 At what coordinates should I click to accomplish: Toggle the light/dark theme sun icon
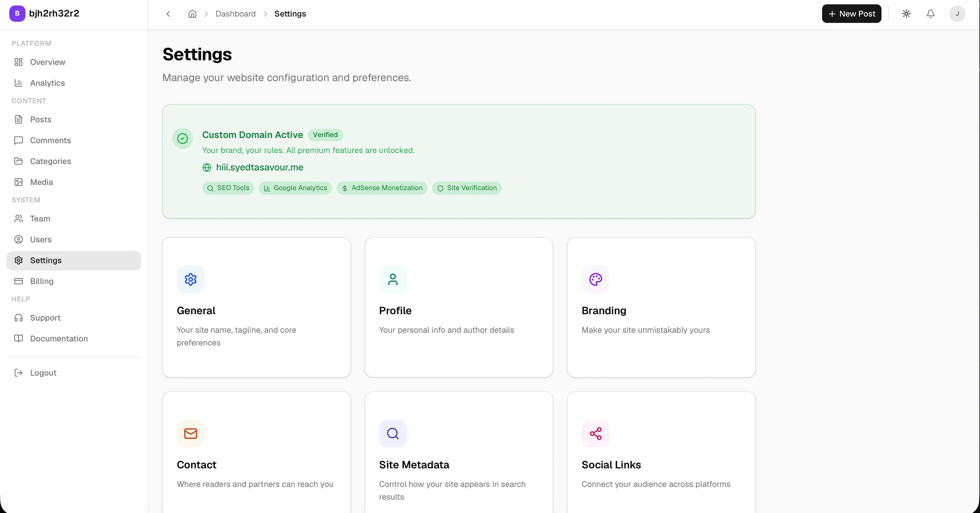click(906, 14)
